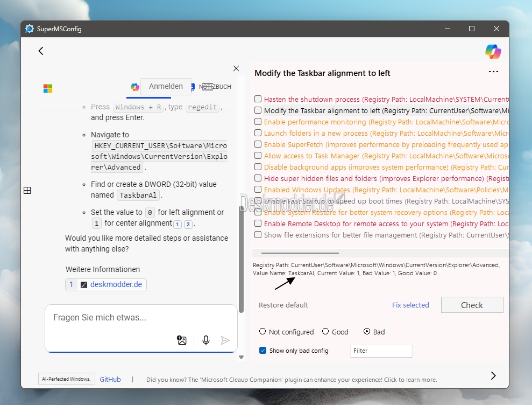532x405 pixels.
Task: Check Show file extensions option
Action: click(258, 235)
